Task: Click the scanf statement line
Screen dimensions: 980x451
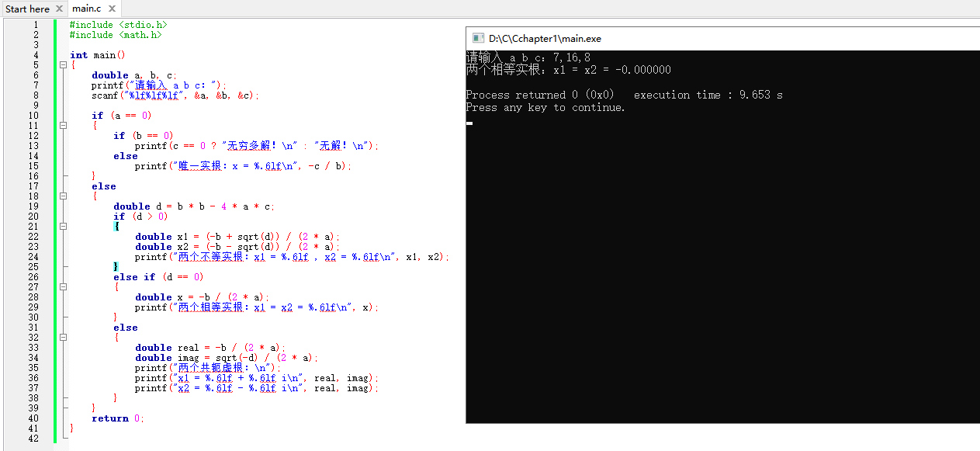Action: pos(175,95)
